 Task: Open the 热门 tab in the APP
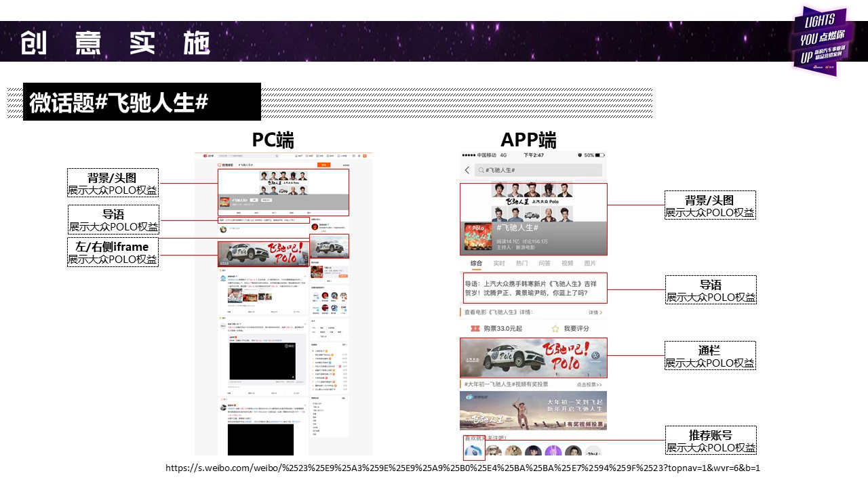(521, 263)
